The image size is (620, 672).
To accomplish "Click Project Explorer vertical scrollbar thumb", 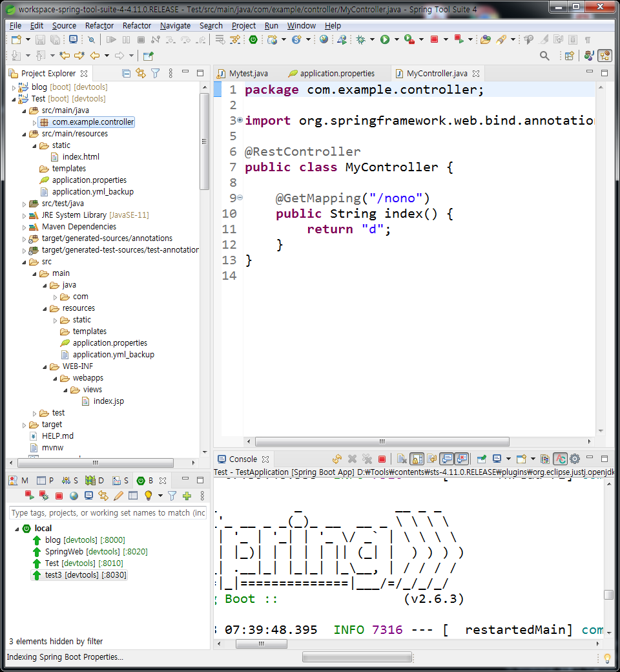I will pos(204,142).
